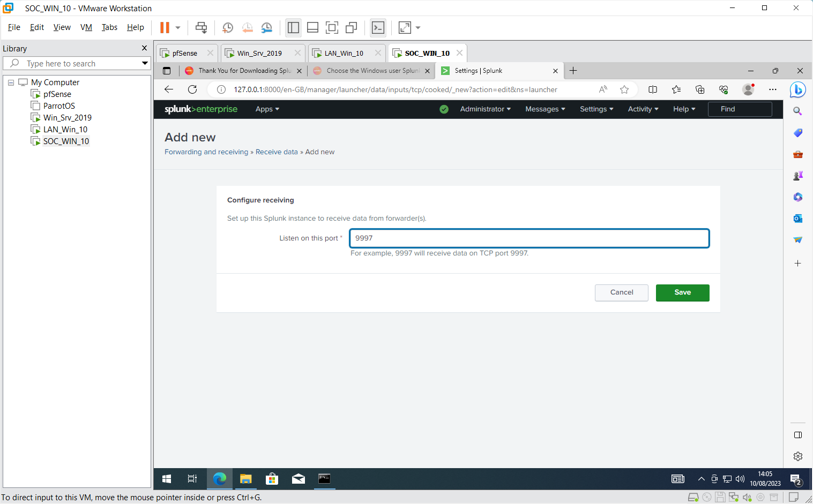Click the stretch guest display icon

(x=405, y=27)
